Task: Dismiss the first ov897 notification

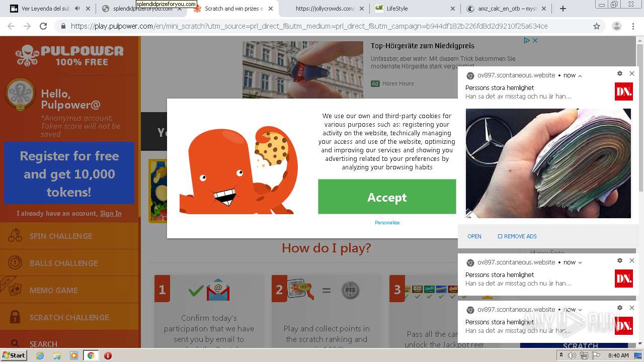Action: (x=632, y=73)
